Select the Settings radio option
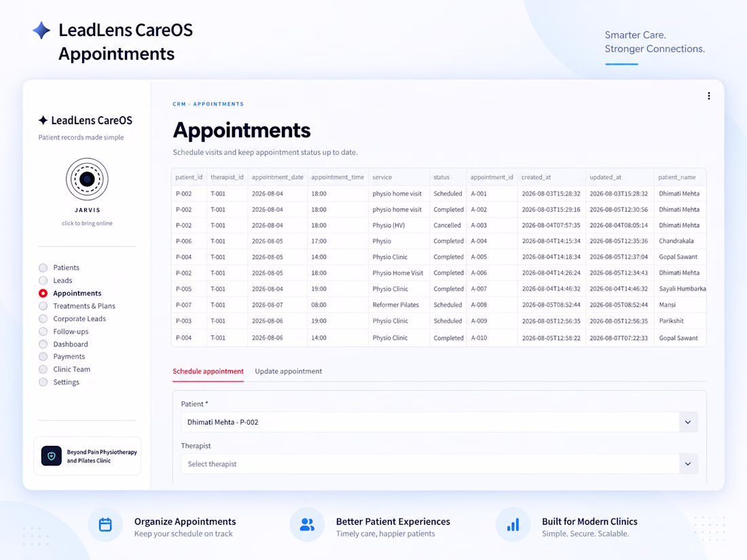Image resolution: width=747 pixels, height=560 pixels. 43,382
